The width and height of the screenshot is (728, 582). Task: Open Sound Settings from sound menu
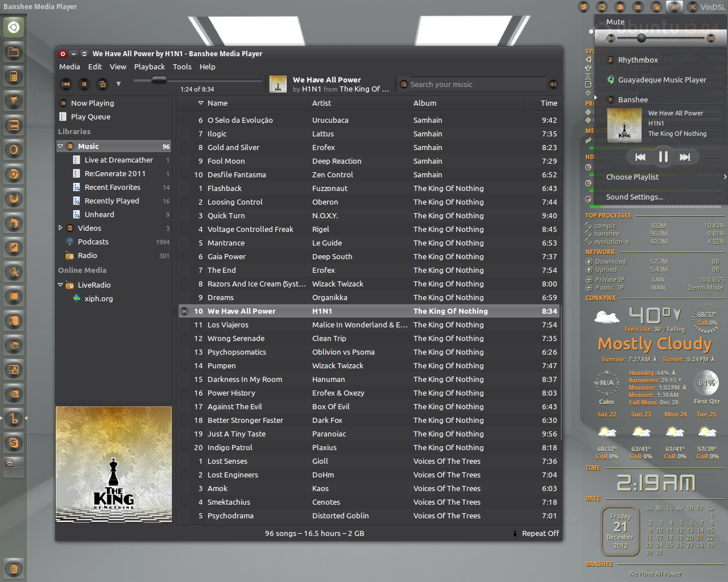coord(661,197)
